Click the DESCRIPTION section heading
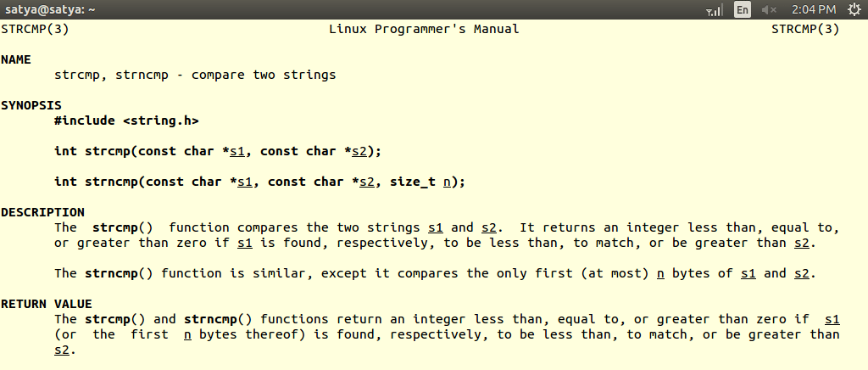The width and height of the screenshot is (868, 370). 42,212
